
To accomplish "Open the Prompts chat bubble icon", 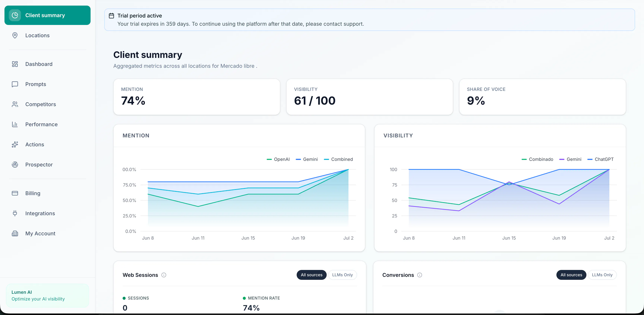I will (15, 84).
